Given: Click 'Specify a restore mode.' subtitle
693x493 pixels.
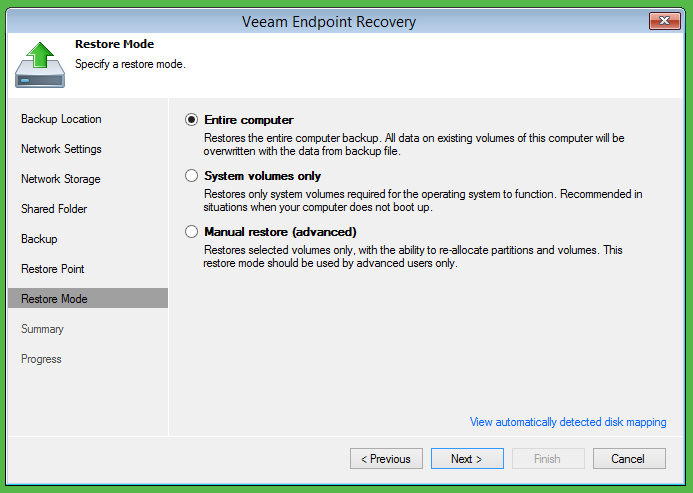Looking at the screenshot, I should pos(130,64).
